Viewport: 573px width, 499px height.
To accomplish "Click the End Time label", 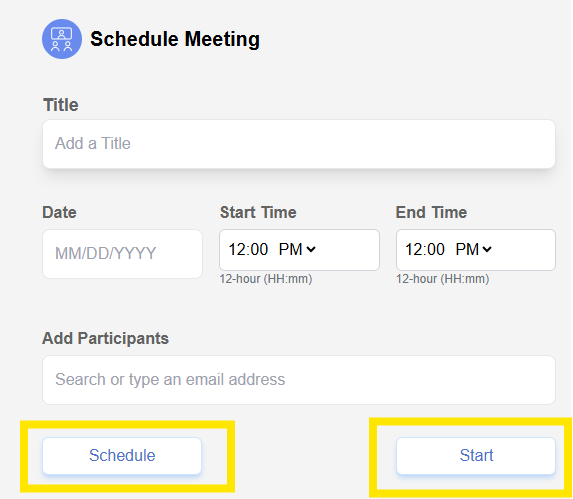I will point(431,212).
